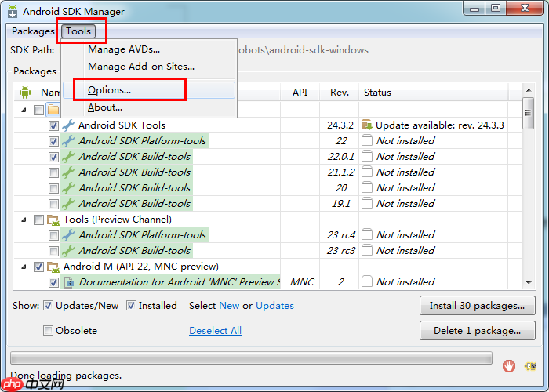Click the New selection link
The height and width of the screenshot is (392, 549).
pyautogui.click(x=229, y=306)
